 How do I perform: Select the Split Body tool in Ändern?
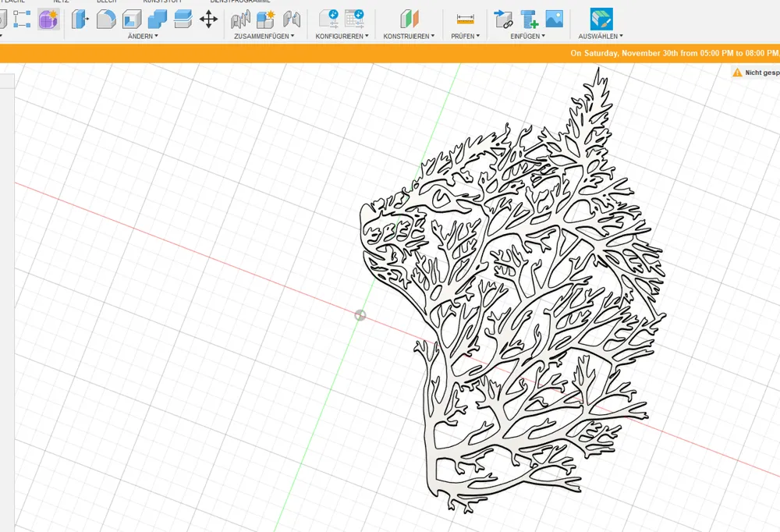click(183, 20)
